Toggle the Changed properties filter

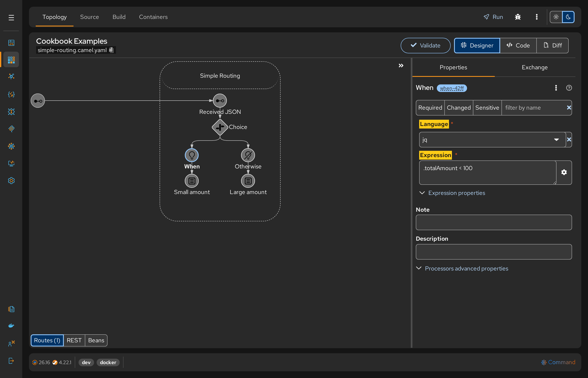tap(459, 108)
